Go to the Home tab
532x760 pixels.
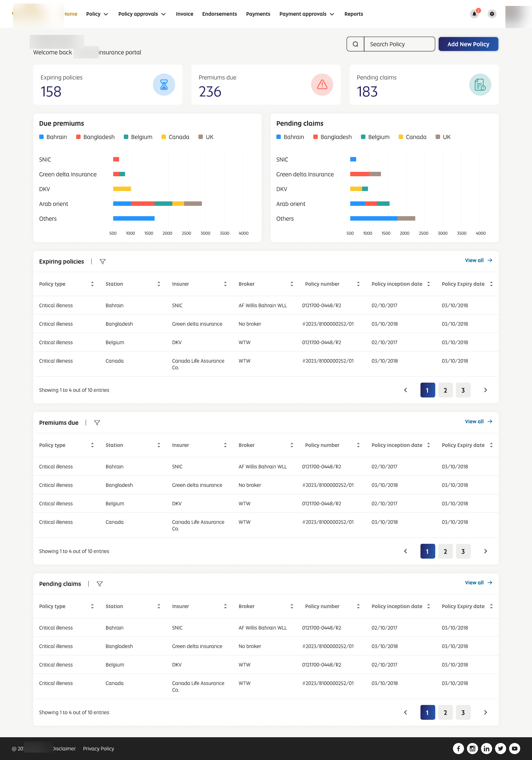pos(70,14)
